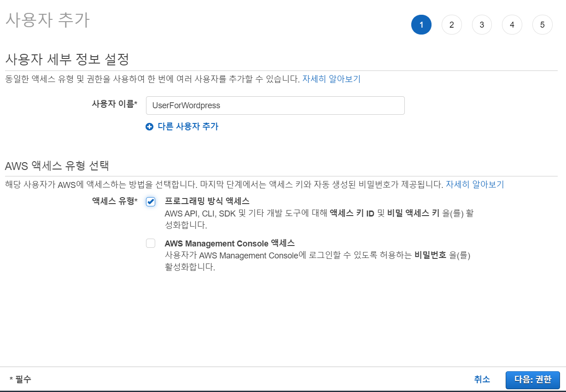Click the AWS 액세스 유형 선택 heading

(57, 165)
